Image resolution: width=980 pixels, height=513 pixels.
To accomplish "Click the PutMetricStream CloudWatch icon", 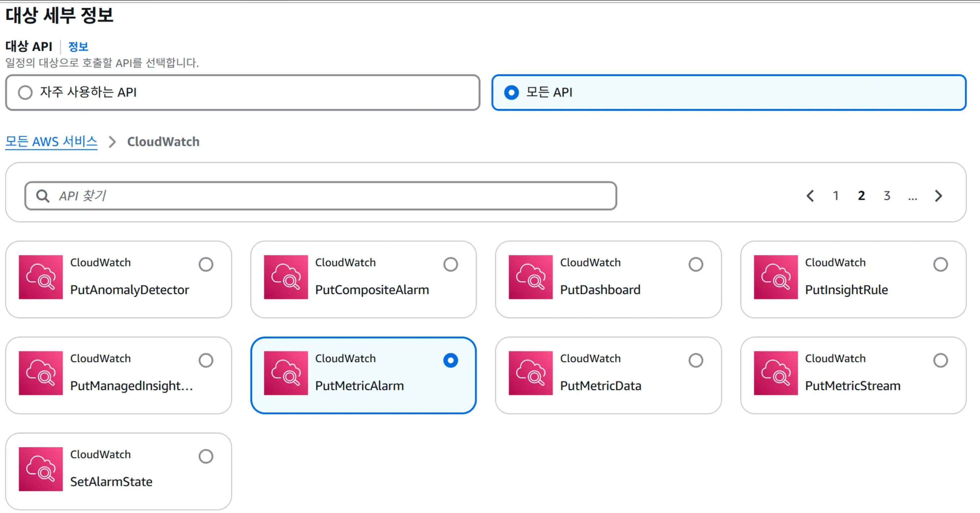I will tap(775, 373).
